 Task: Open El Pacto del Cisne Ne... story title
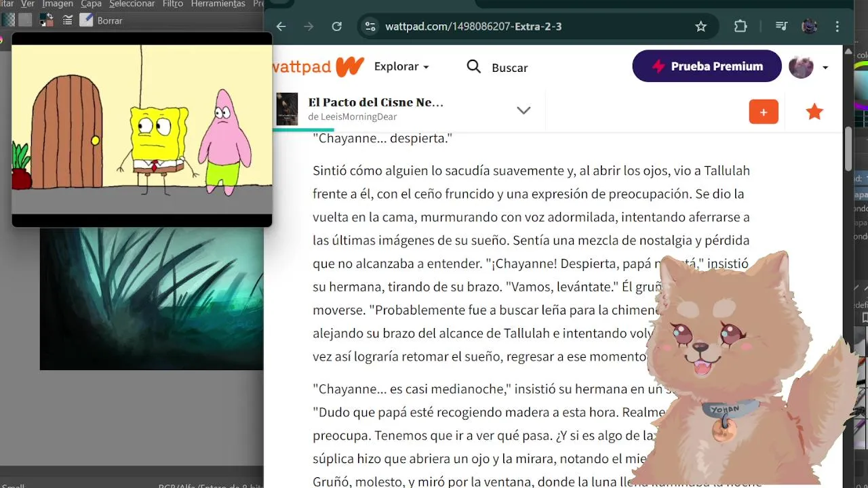[376, 102]
